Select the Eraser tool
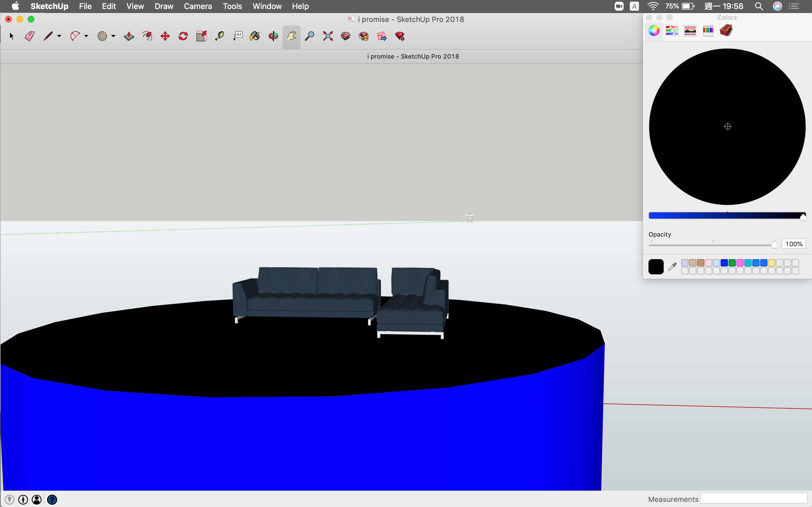The image size is (812, 507). (30, 36)
